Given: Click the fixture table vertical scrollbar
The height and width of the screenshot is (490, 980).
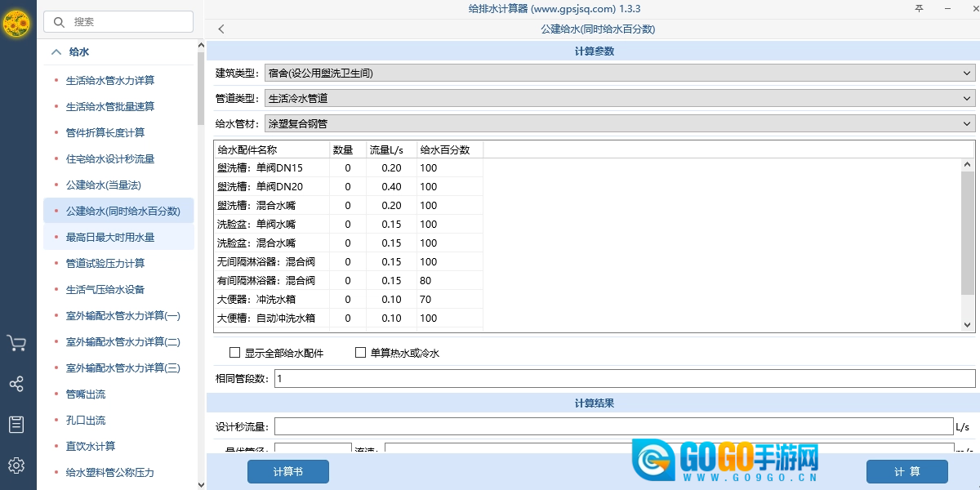Looking at the screenshot, I should pos(968,237).
